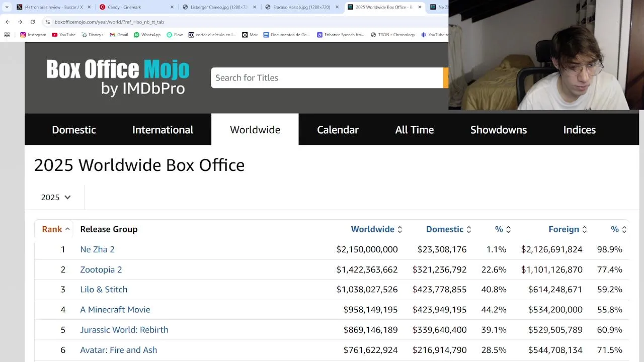The width and height of the screenshot is (644, 362).
Task: Sort by the Foreign column header
Action: (568, 229)
